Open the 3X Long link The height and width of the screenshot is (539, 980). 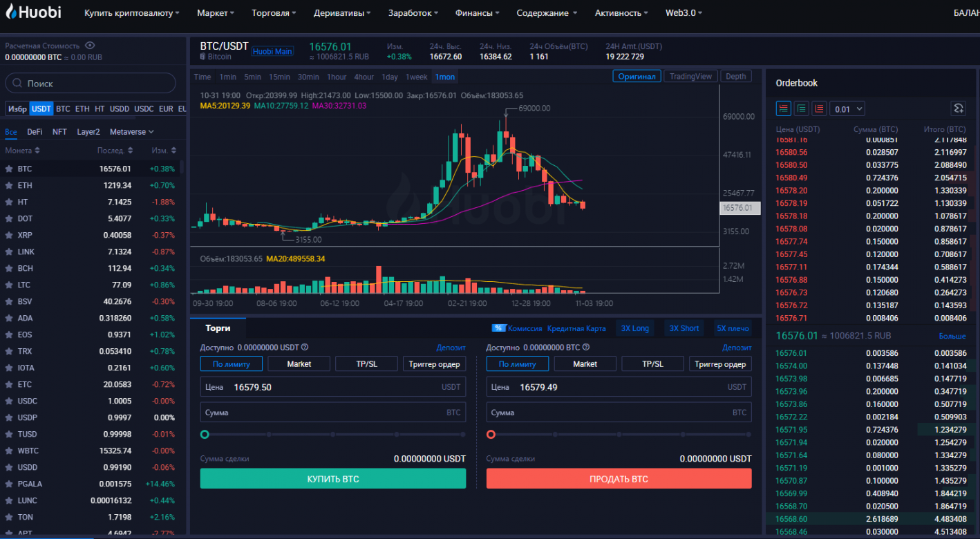point(635,328)
